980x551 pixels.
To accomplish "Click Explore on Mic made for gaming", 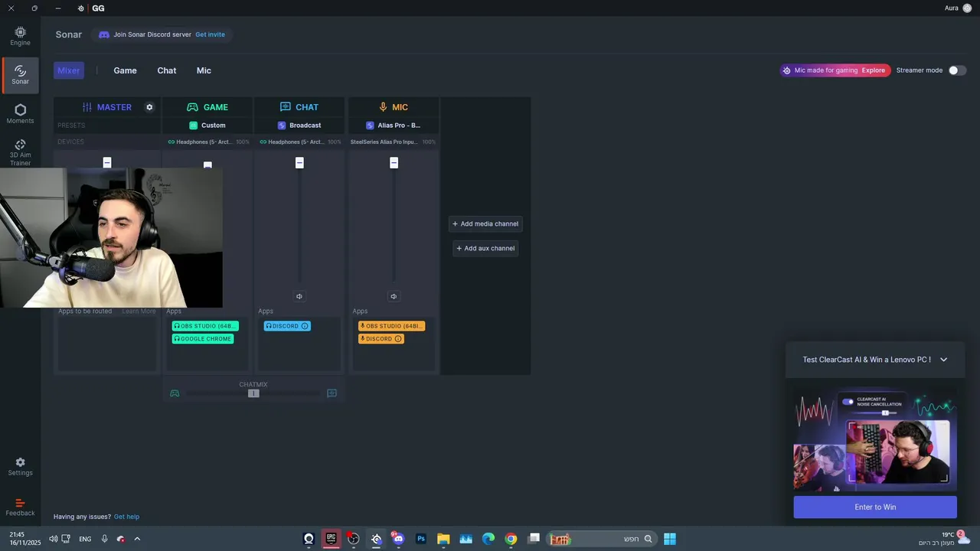I will pyautogui.click(x=874, y=70).
